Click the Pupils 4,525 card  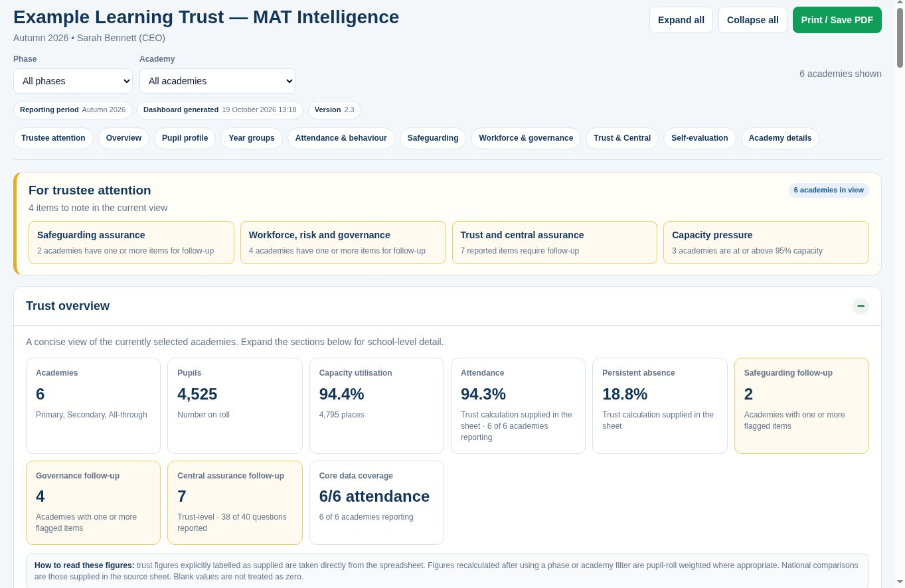point(235,405)
